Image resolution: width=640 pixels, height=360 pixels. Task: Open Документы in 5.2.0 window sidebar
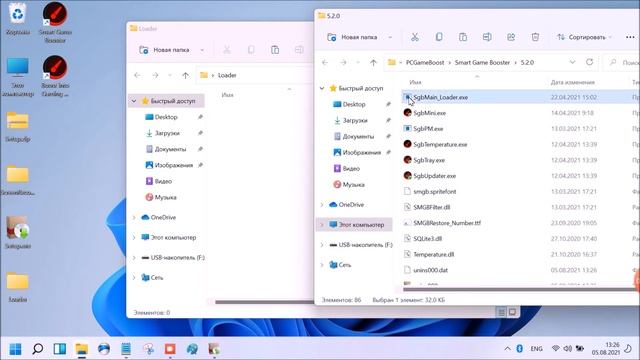[x=358, y=136]
